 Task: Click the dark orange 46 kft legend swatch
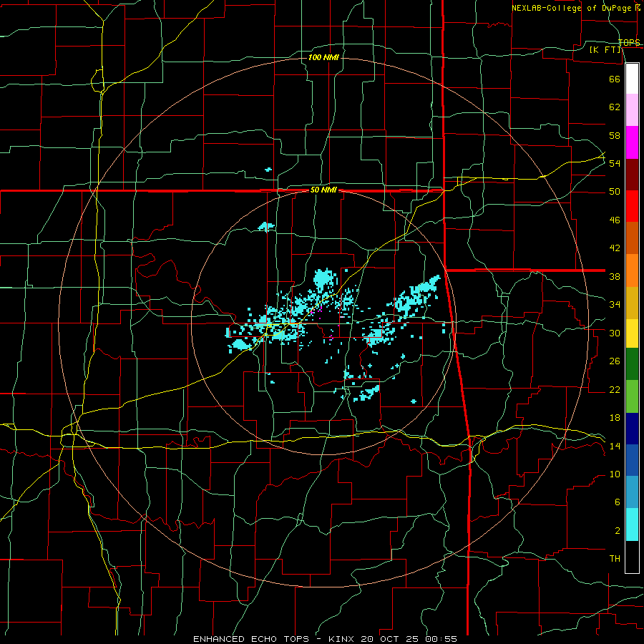click(632, 238)
